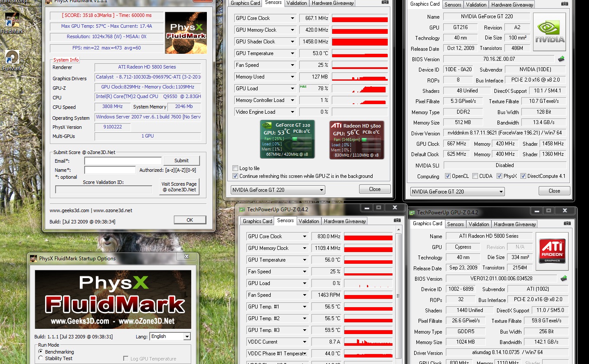
Task: Click the green GeForce GT 220 monitor gadget
Action: [287, 139]
